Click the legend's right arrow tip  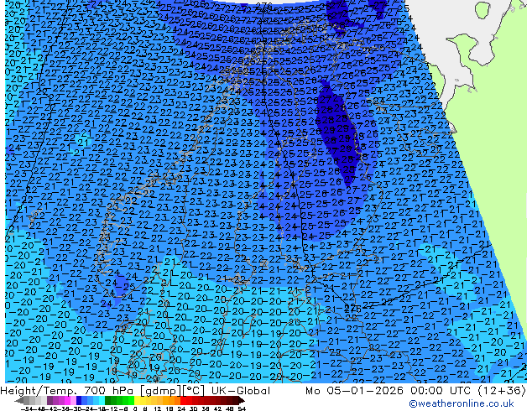click(243, 401)
